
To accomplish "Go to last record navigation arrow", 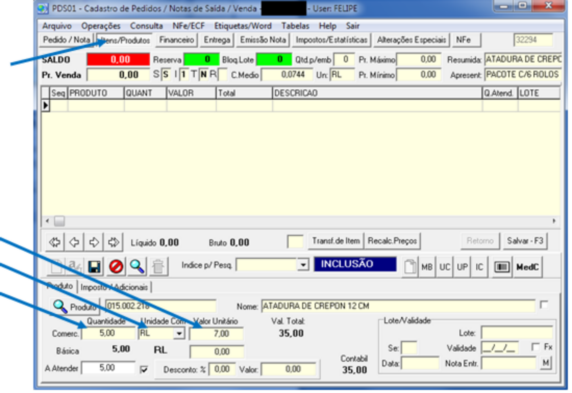I will (x=113, y=242).
